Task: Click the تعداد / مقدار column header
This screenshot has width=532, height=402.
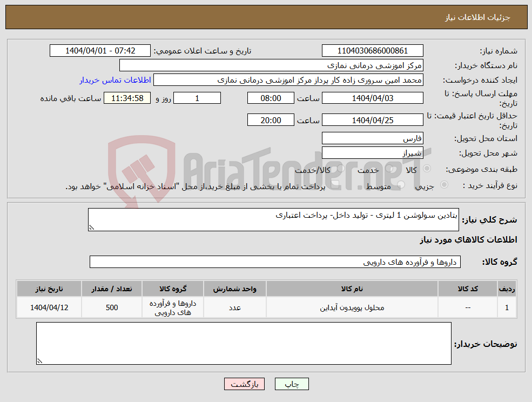Action: click(x=112, y=289)
